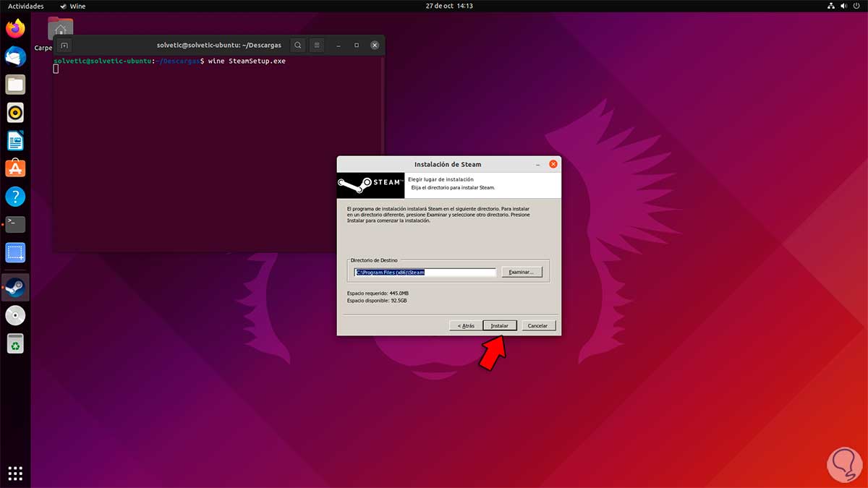Launch LibreOffice Writer from dock

pyautogui.click(x=15, y=140)
